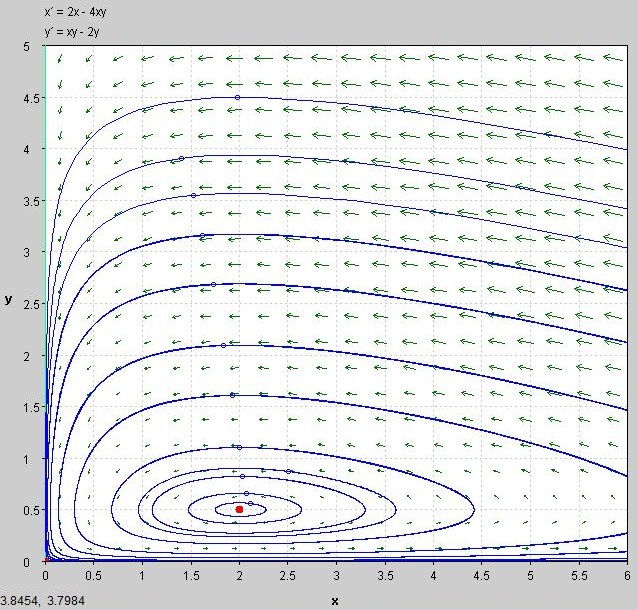Select the initial-point circle at y = 4.5
The width and height of the screenshot is (638, 610).
(x=238, y=98)
